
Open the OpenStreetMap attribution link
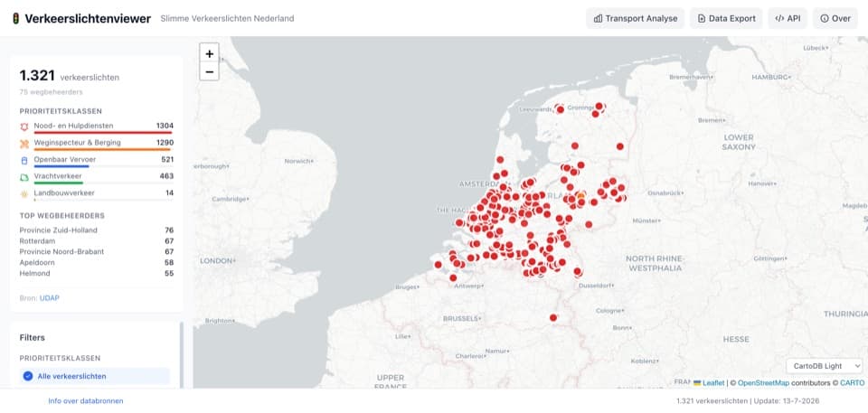coord(763,382)
